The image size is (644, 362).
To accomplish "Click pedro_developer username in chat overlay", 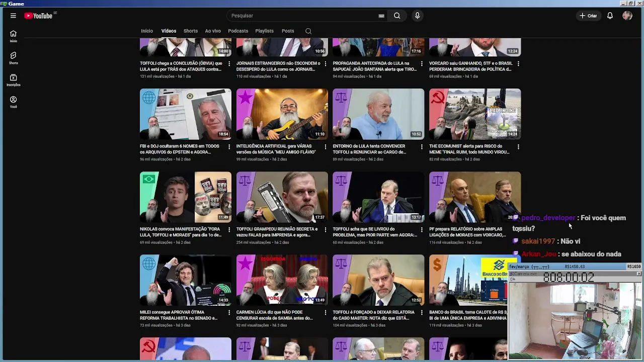I will (548, 218).
